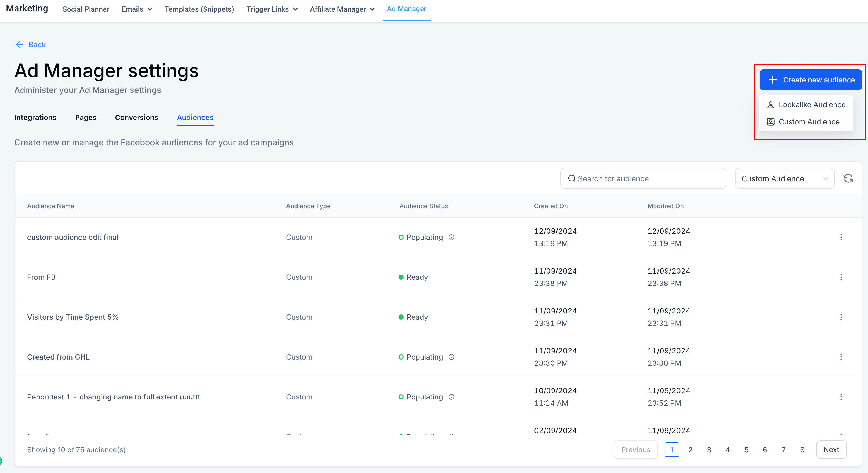The height and width of the screenshot is (473, 868).
Task: Open kebab menu for Pendo test 1 row
Action: click(841, 397)
